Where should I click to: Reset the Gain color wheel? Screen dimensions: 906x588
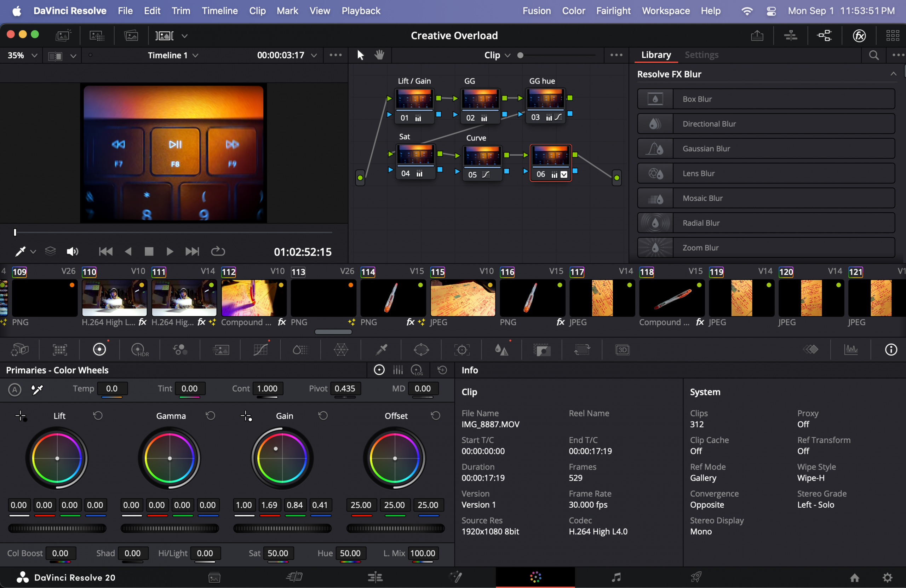(x=323, y=416)
